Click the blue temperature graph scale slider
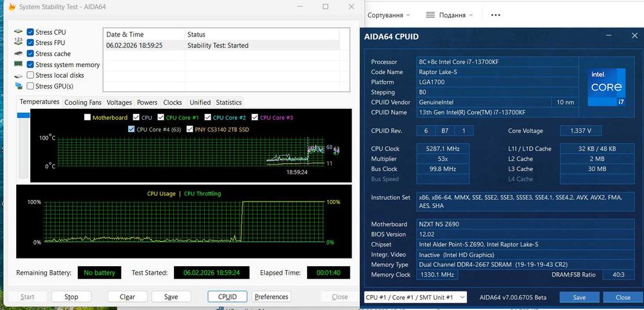This screenshot has height=310, width=644. click(x=23, y=115)
